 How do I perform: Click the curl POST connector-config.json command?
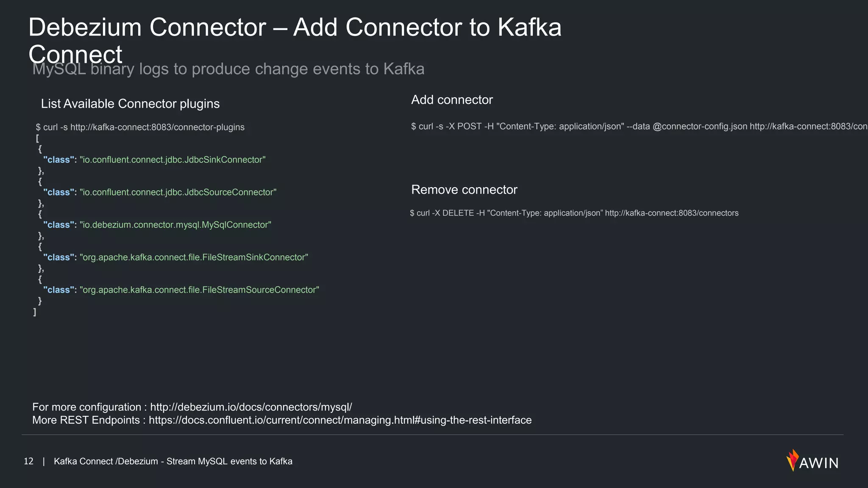tap(639, 126)
